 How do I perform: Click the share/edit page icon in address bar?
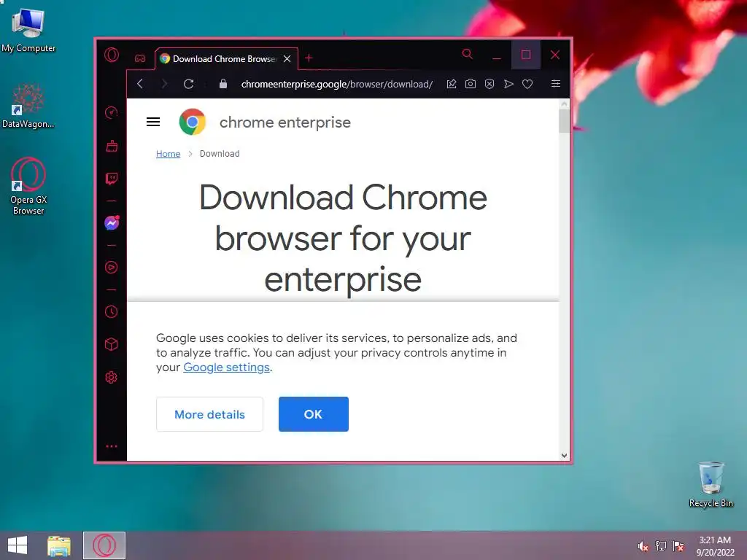coord(451,84)
